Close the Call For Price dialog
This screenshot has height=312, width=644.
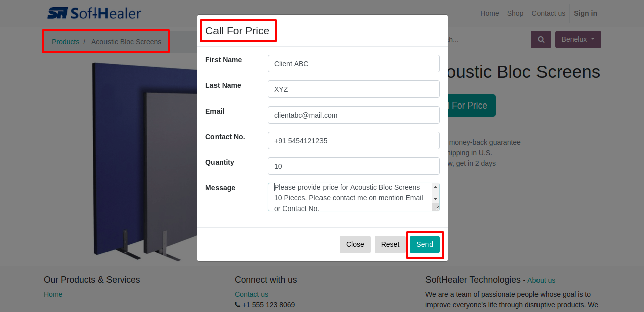pyautogui.click(x=355, y=244)
